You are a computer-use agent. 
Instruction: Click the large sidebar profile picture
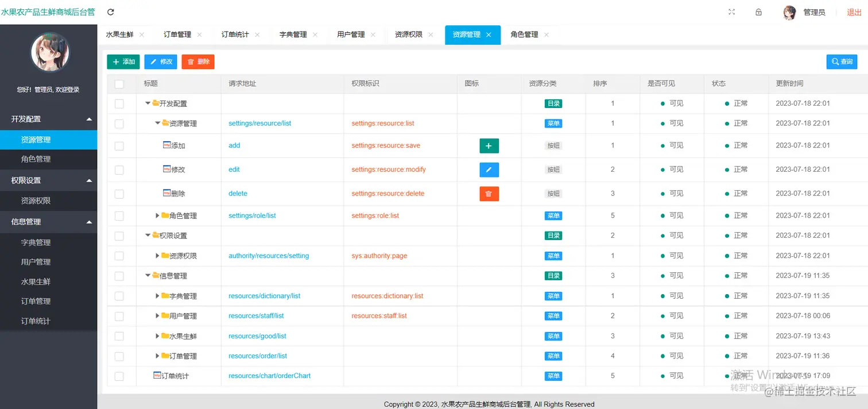point(49,52)
